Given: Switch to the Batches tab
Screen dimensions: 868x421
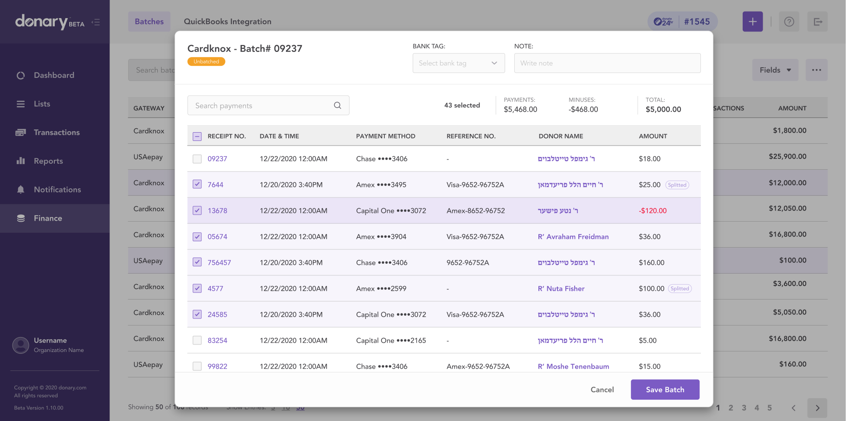Looking at the screenshot, I should coord(149,21).
